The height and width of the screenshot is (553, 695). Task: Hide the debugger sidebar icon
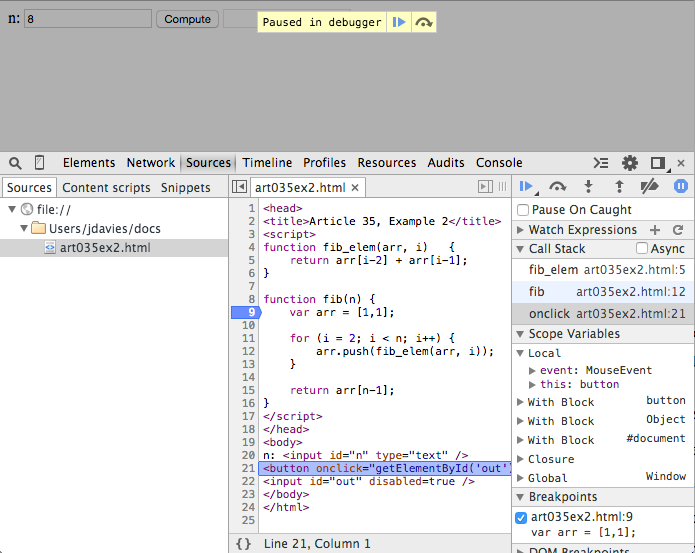click(x=485, y=187)
